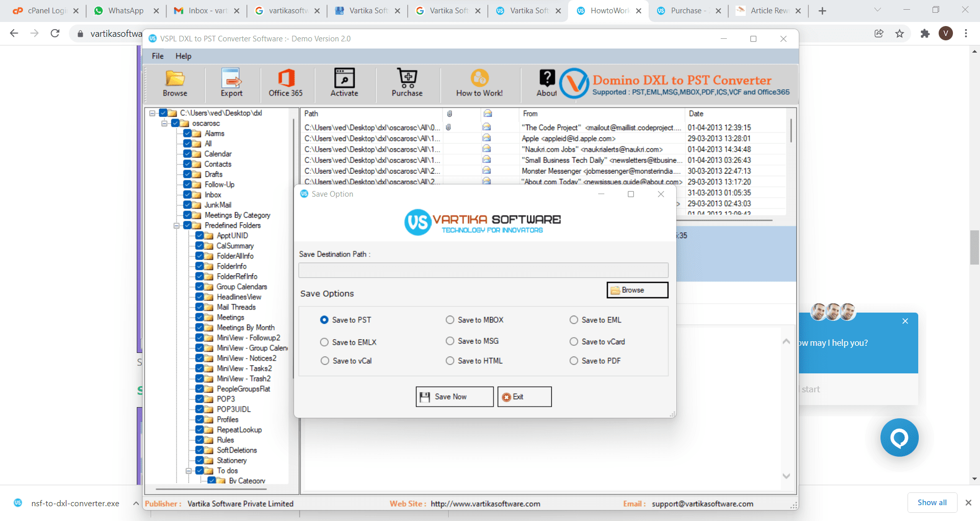Screen dimensions: 980x521
Task: Click the folder icon next to Calendar
Action: click(198, 154)
